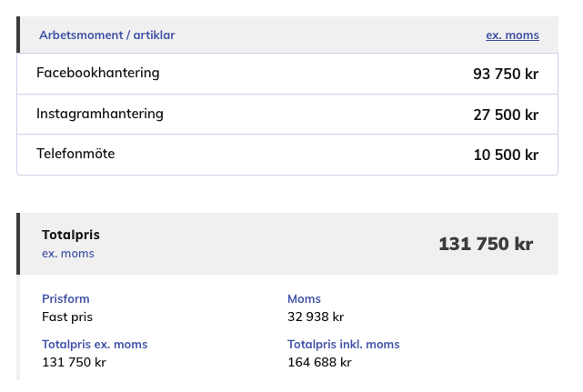Image resolution: width=583 pixels, height=392 pixels.
Task: Click the 164 688 kr value
Action: tap(319, 362)
